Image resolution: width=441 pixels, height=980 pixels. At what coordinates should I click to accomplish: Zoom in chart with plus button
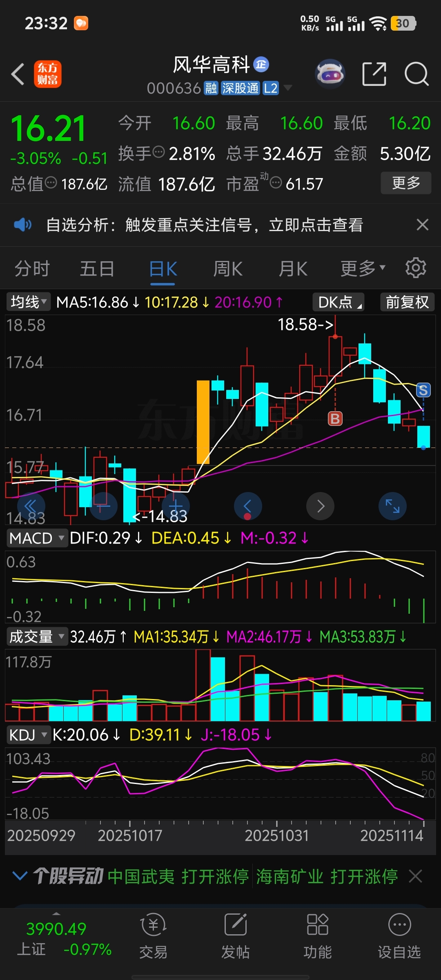[x=176, y=506]
